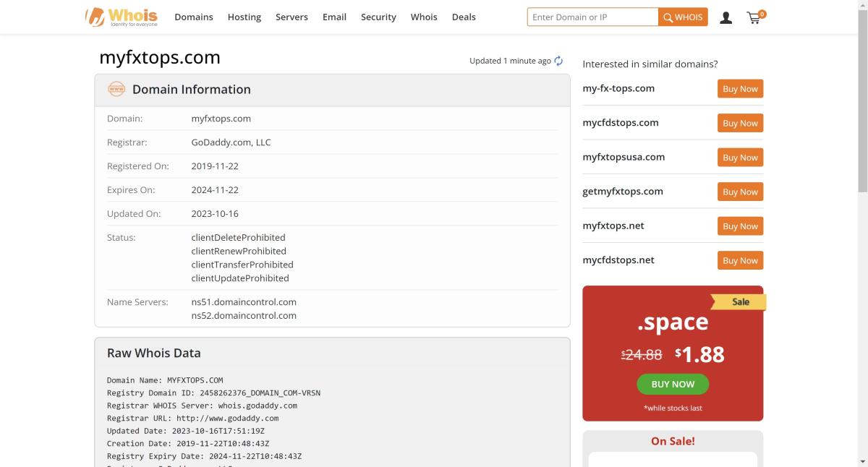Buy Now for myfxtopsusa.com

(x=740, y=158)
